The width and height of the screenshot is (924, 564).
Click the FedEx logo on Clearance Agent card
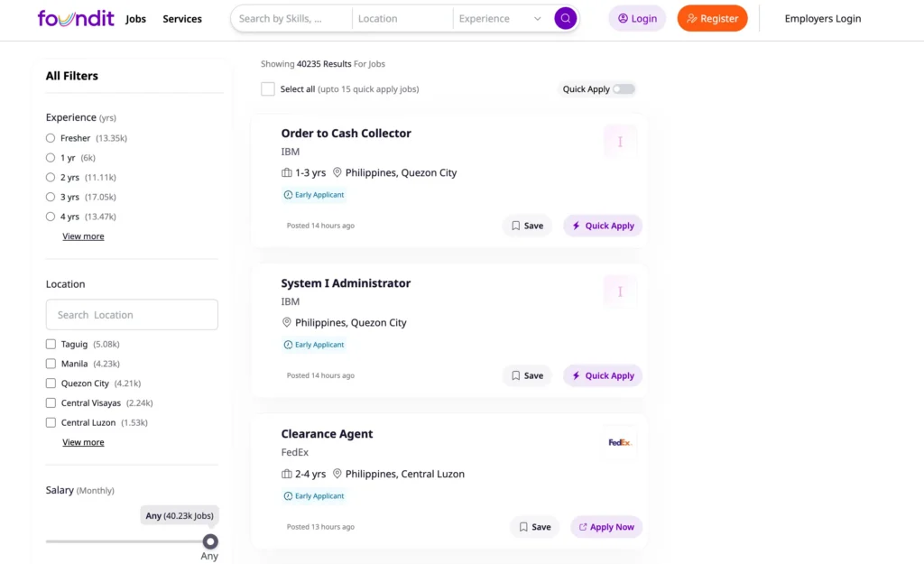point(620,442)
